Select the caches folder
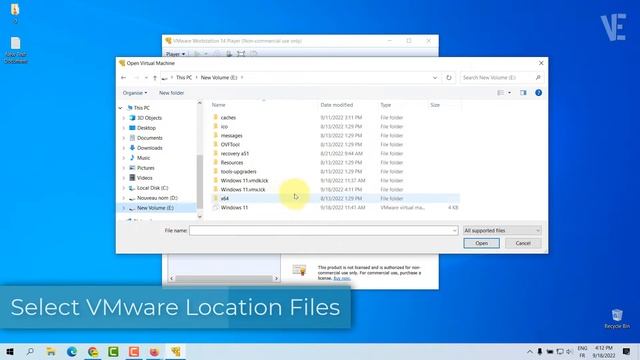Viewport: 640px width, 360px height. [228, 118]
